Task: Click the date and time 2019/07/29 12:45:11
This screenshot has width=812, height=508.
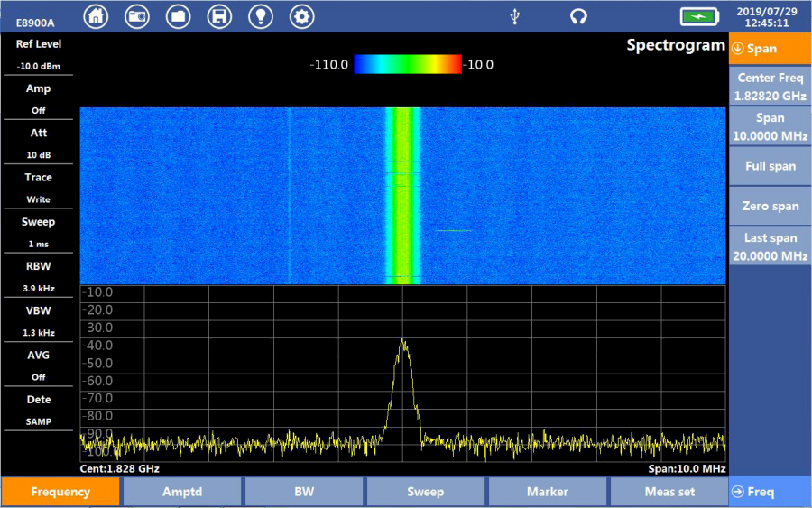Action: click(766, 17)
